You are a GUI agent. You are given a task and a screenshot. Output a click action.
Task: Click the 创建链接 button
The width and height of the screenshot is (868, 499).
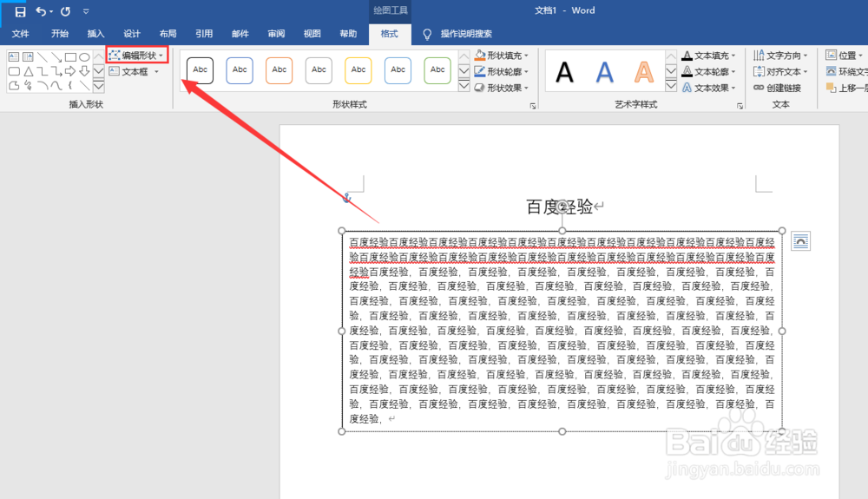(777, 88)
